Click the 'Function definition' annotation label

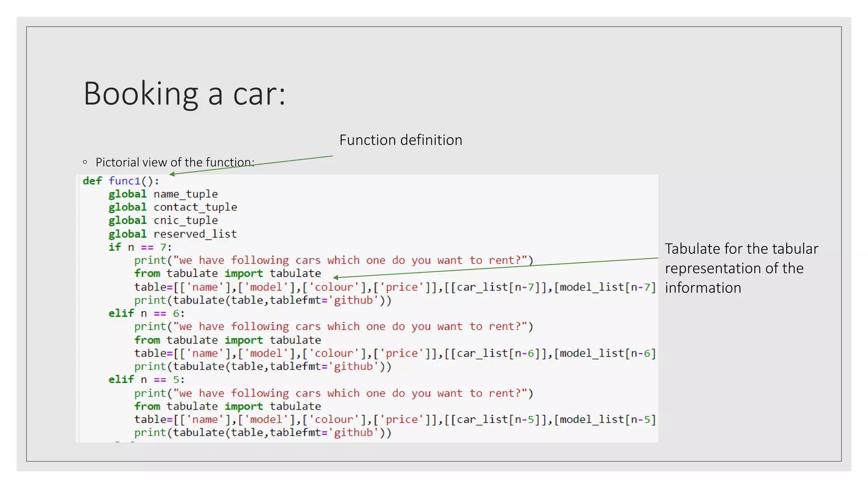point(401,140)
